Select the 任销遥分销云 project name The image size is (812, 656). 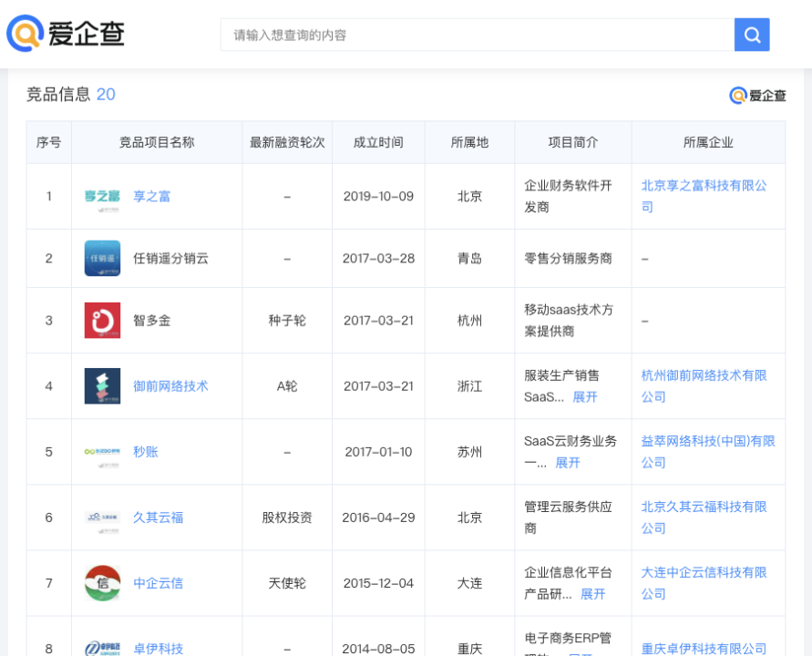click(x=171, y=259)
